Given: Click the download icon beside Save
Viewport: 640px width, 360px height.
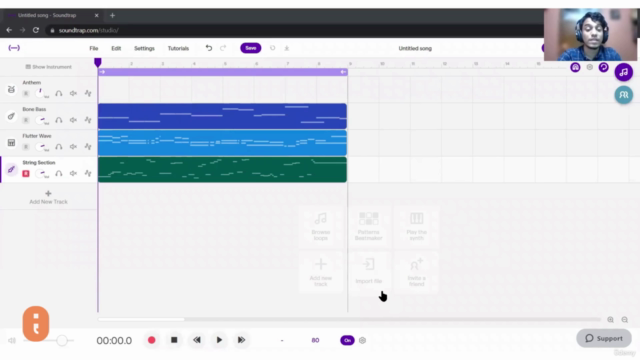Looking at the screenshot, I should pos(287,48).
